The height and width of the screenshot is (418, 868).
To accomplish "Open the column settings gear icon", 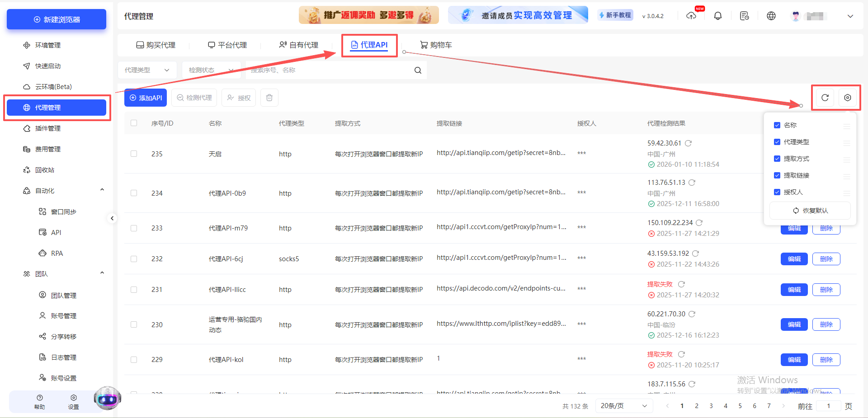I will (849, 97).
